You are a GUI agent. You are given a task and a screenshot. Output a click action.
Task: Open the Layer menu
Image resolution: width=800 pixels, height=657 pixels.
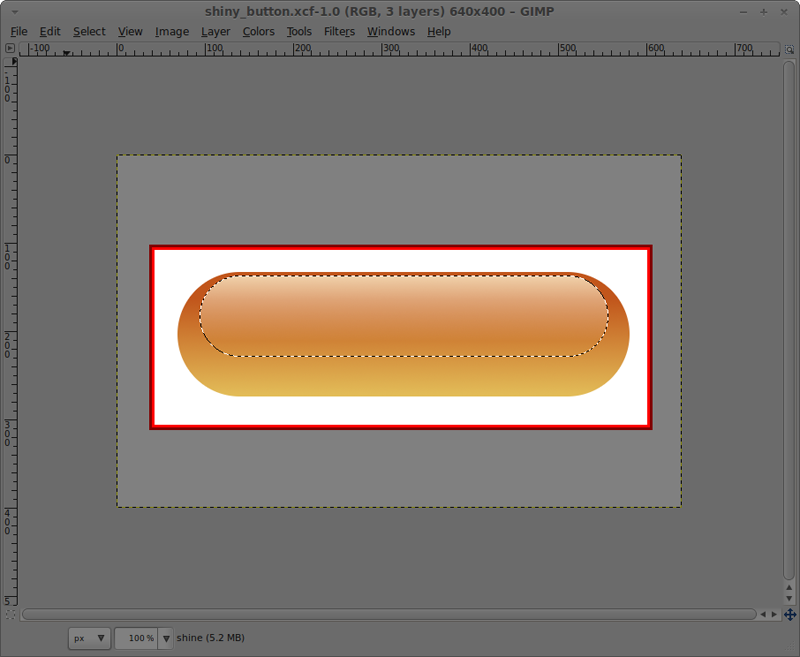point(215,31)
